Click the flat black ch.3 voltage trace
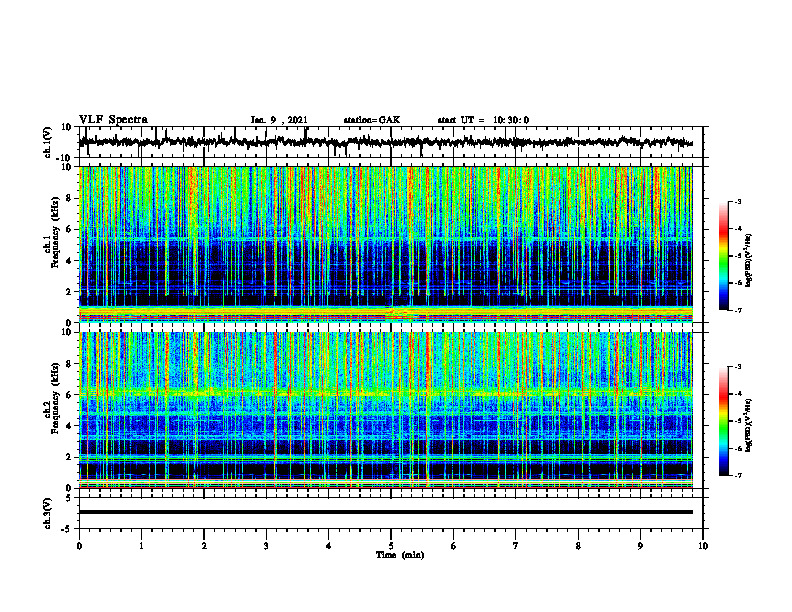Viewport: 792px width, 612px height. (386, 512)
